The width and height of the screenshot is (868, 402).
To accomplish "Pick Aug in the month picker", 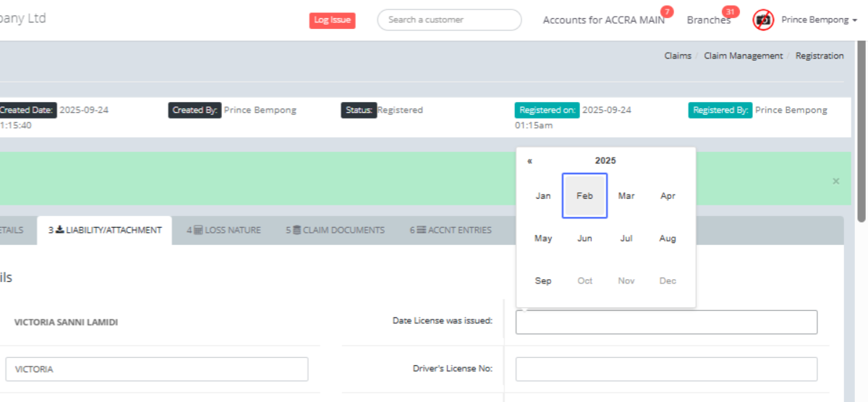I will click(668, 239).
